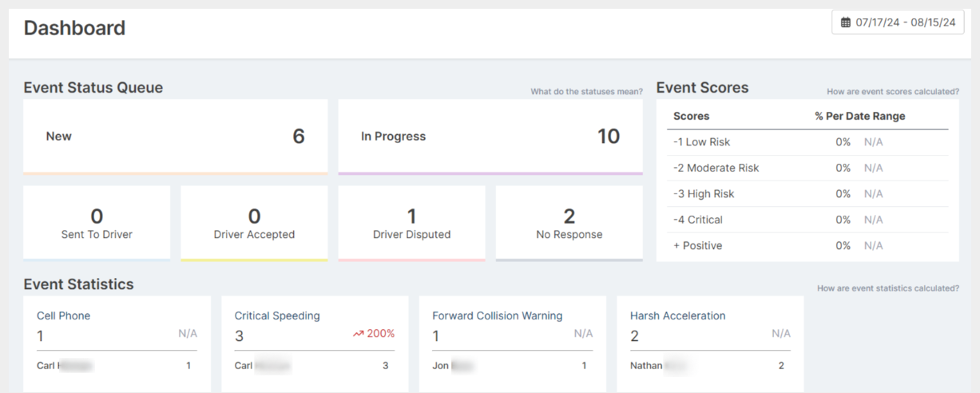Select driver Carl under Critical Speeding

263,366
